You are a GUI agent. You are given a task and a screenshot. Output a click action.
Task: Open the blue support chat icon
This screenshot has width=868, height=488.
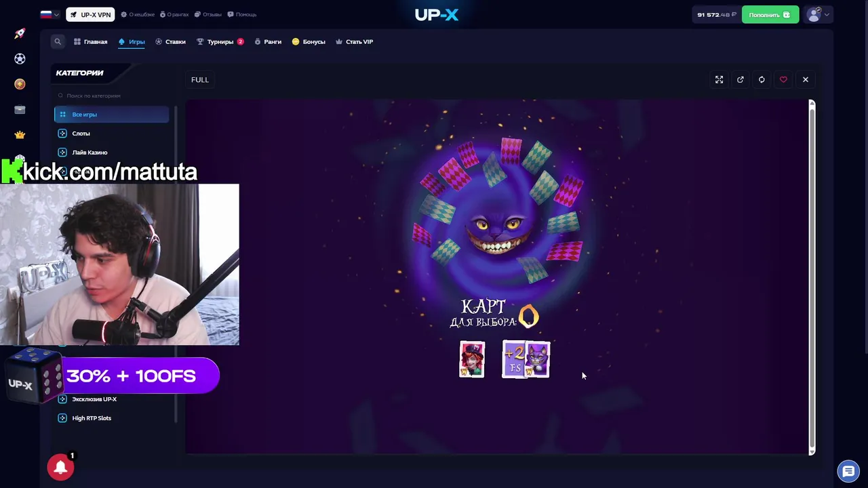848,471
